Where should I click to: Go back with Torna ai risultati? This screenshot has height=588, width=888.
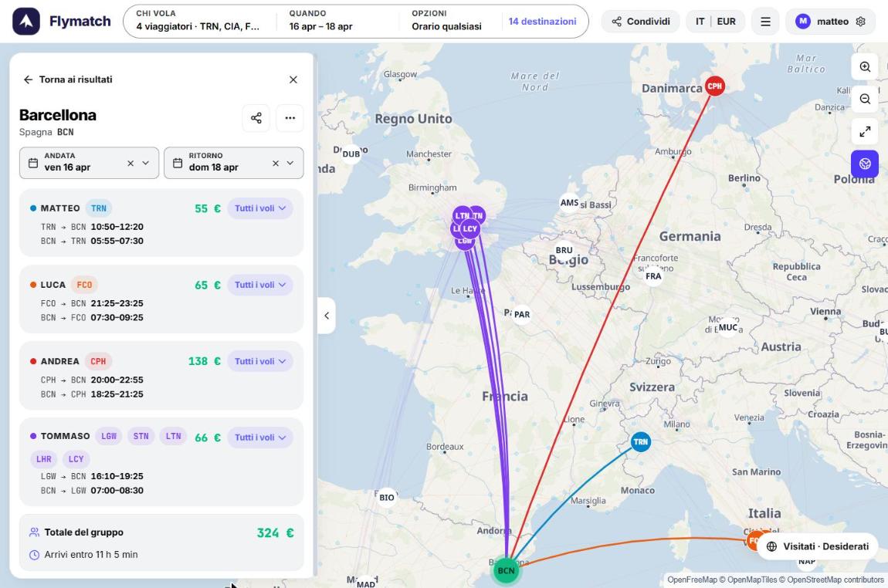point(67,79)
